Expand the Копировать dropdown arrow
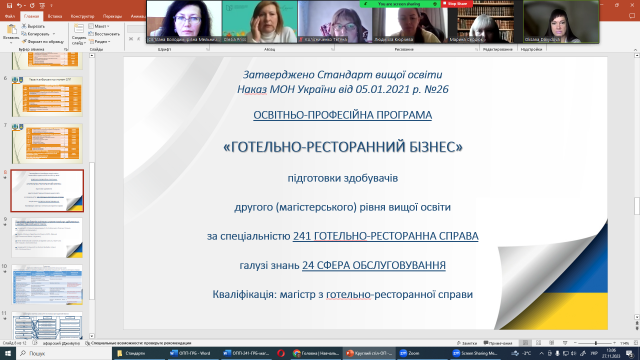This screenshot has height=360, width=640. [x=54, y=34]
